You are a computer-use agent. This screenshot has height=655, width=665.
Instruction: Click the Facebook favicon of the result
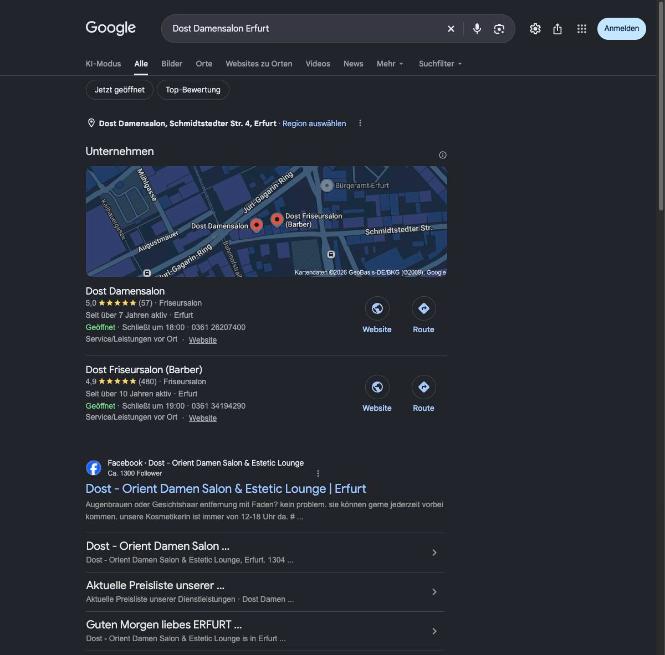point(93,468)
